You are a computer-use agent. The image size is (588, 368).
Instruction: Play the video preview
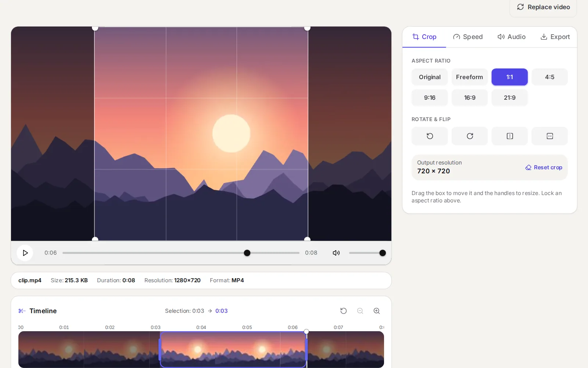(x=25, y=253)
